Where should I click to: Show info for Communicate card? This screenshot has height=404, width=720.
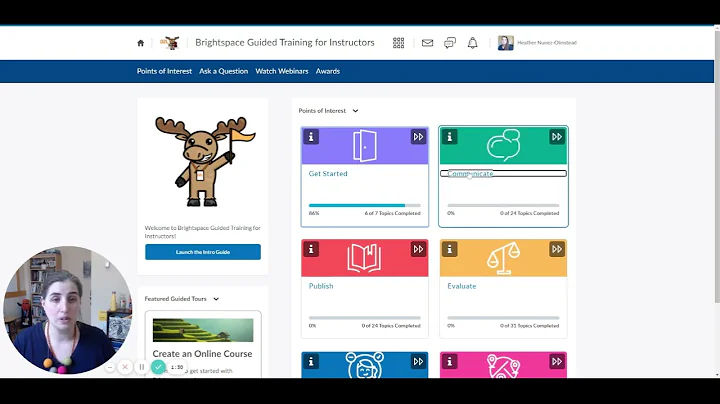click(x=450, y=137)
